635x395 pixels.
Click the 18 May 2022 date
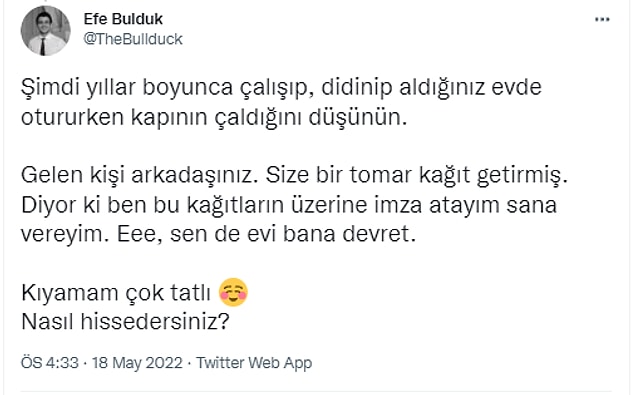[x=137, y=363]
